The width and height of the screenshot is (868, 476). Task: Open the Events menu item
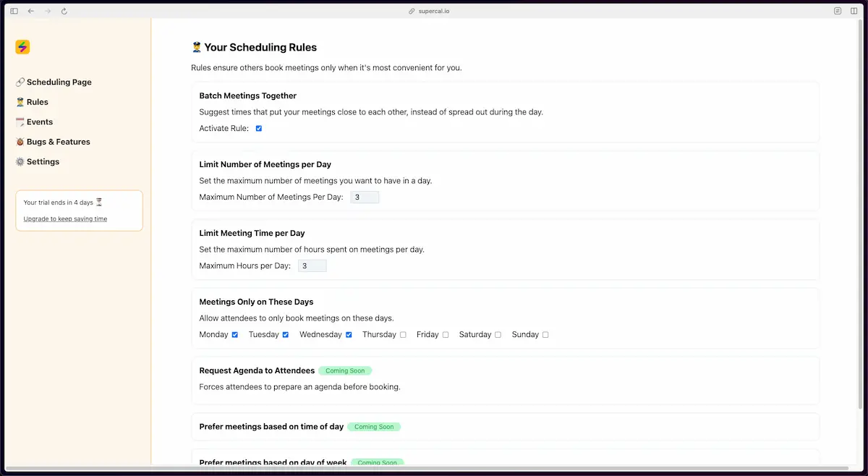pos(34,122)
